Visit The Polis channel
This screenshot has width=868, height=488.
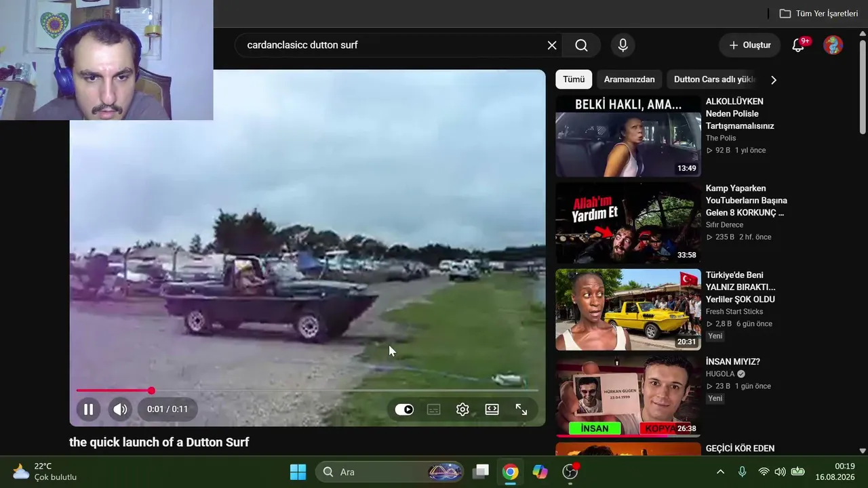click(721, 138)
